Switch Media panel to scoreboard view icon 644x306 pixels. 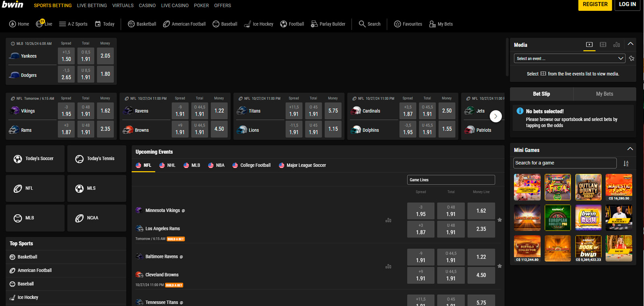click(x=603, y=45)
